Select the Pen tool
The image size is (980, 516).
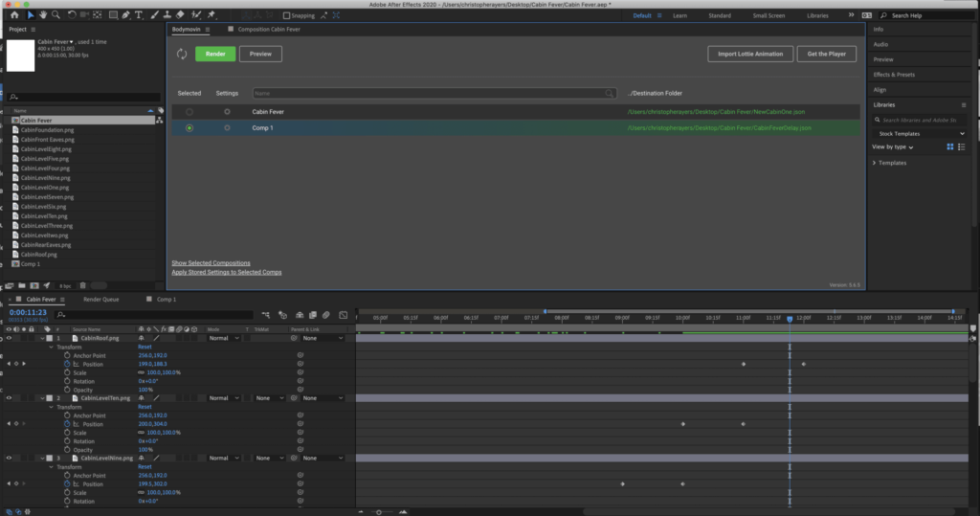pos(125,15)
